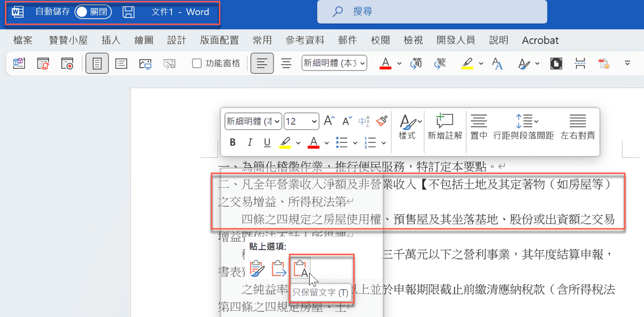Click the 左右對齊 justify button

point(578,127)
